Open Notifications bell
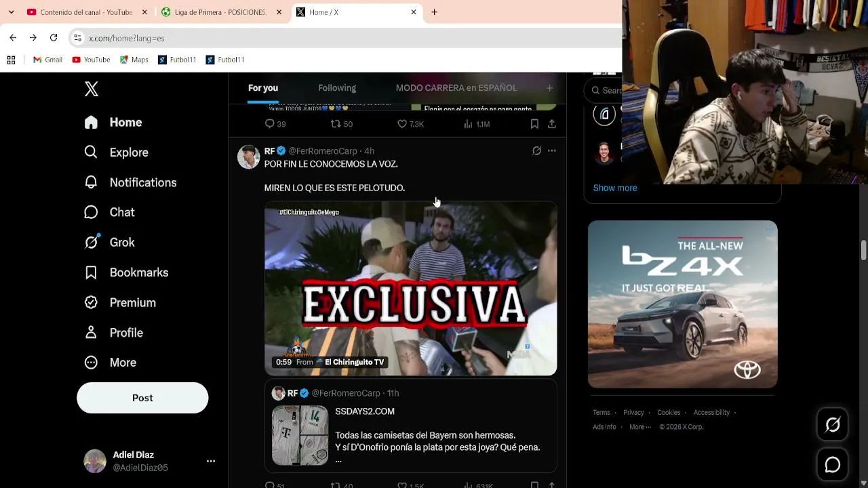 click(x=130, y=182)
